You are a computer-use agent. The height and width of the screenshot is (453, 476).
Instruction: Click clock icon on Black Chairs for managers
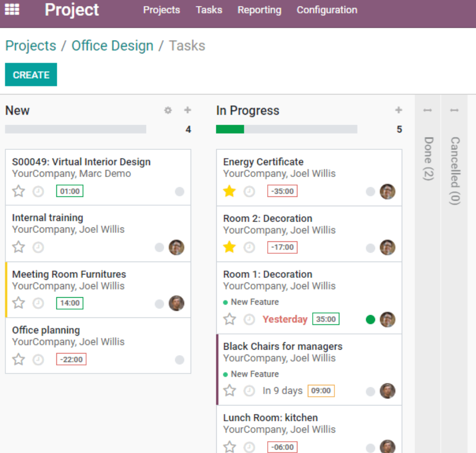[249, 391]
